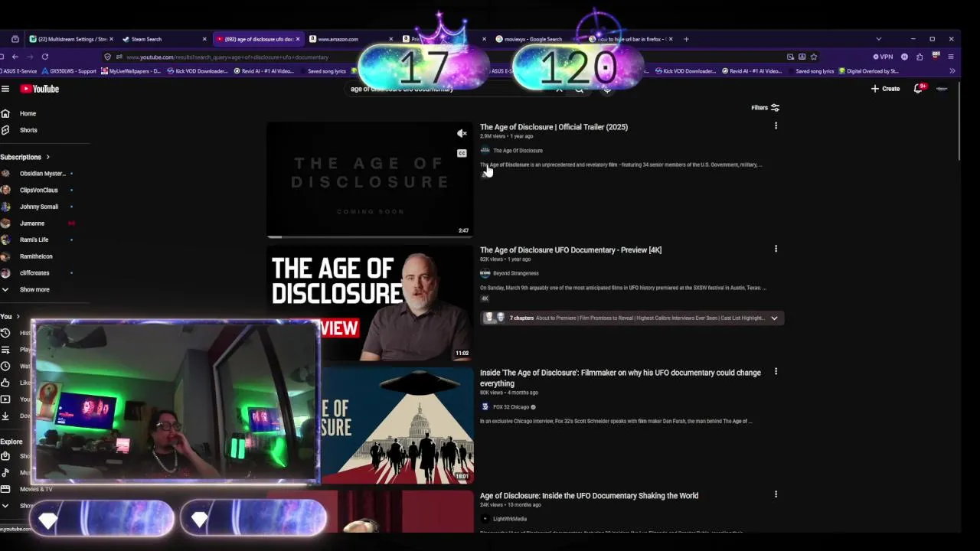Close the Steam Search tab
Screen dimensions: 980x551
tap(204, 39)
